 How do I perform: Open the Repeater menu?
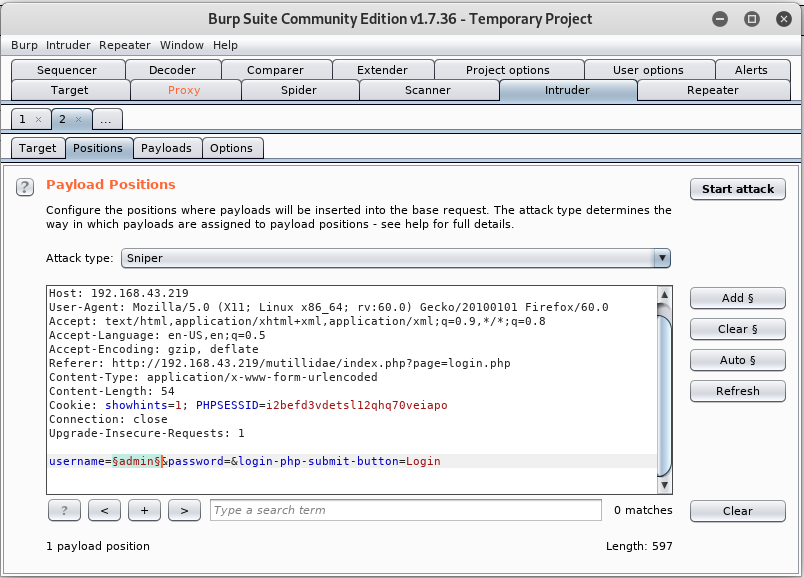[x=125, y=45]
